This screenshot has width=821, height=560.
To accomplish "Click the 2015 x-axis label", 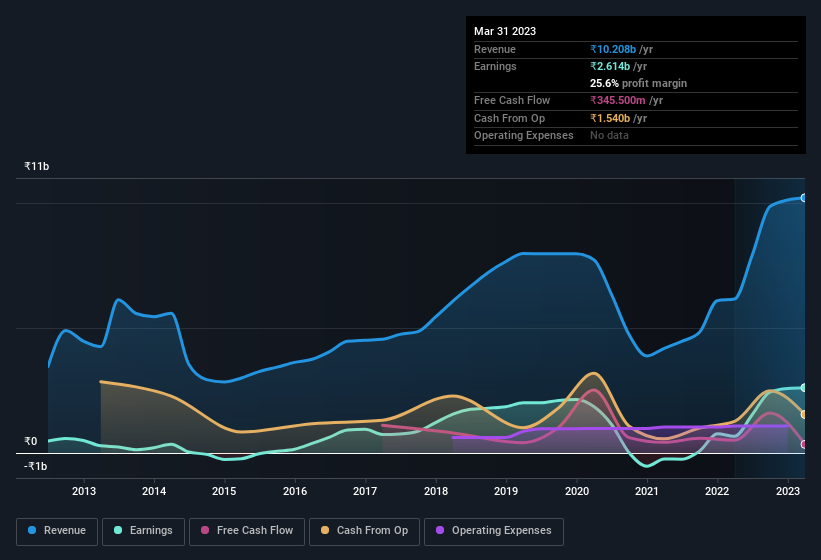I will point(224,491).
